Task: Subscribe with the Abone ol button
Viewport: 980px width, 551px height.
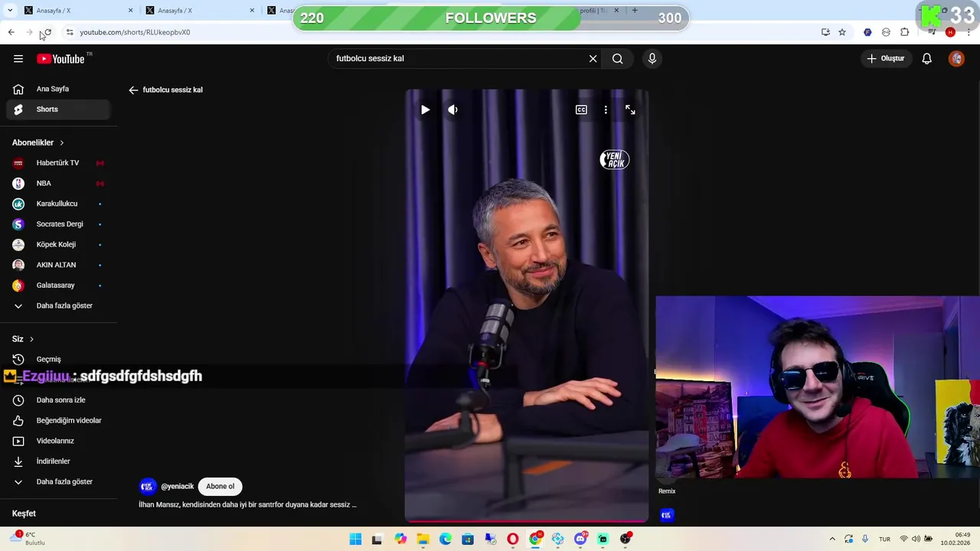Action: tap(220, 486)
